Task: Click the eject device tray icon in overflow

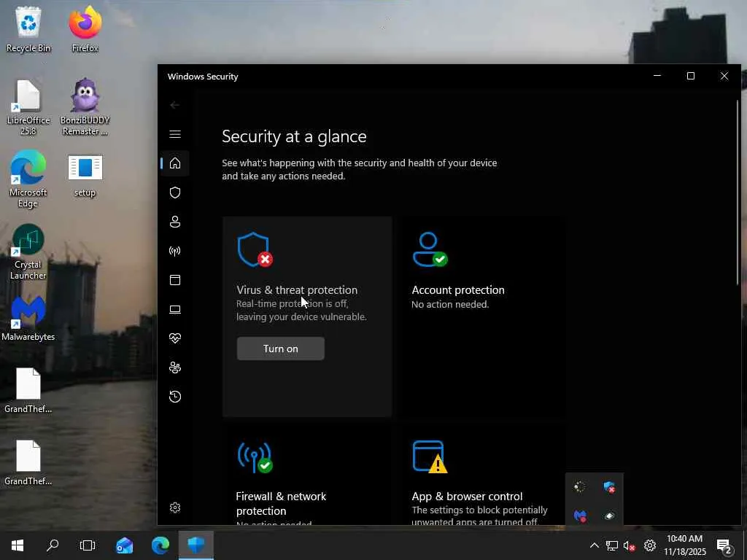Action: [609, 516]
